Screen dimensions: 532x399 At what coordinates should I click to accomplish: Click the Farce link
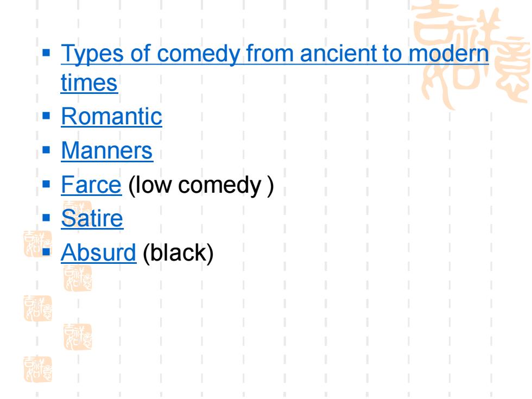(x=91, y=185)
